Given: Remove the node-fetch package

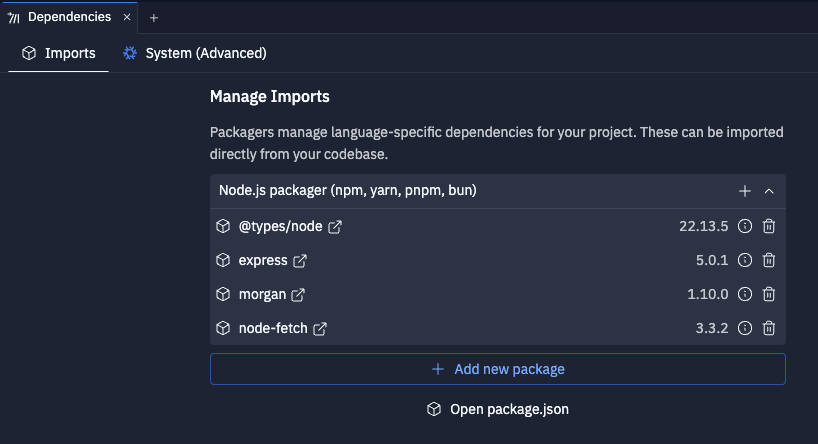Looking at the screenshot, I should pos(769,328).
